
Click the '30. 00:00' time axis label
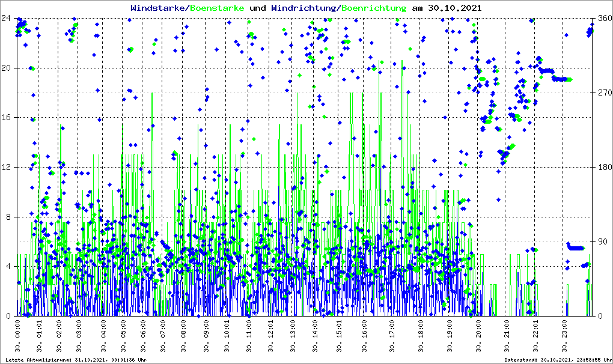pyautogui.click(x=18, y=337)
